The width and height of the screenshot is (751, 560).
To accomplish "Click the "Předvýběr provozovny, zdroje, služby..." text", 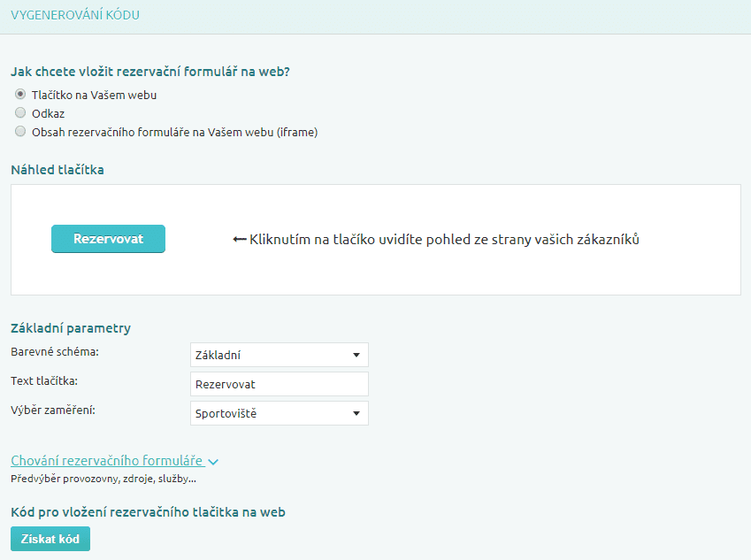I will pyautogui.click(x=103, y=479).
